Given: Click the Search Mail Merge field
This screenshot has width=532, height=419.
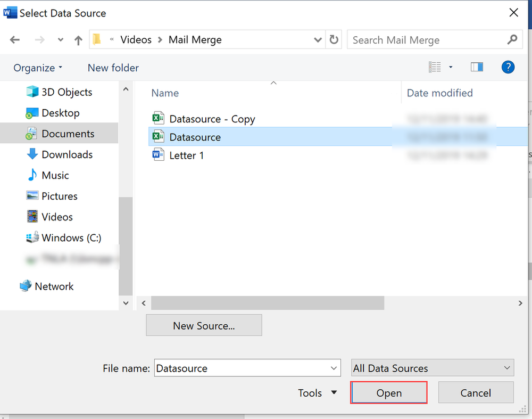Looking at the screenshot, I should point(426,40).
